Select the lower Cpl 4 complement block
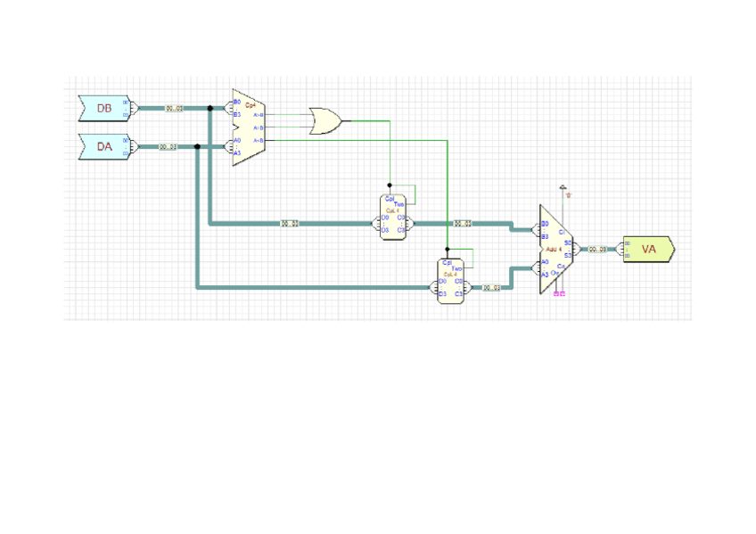The height and width of the screenshot is (534, 756). click(450, 280)
